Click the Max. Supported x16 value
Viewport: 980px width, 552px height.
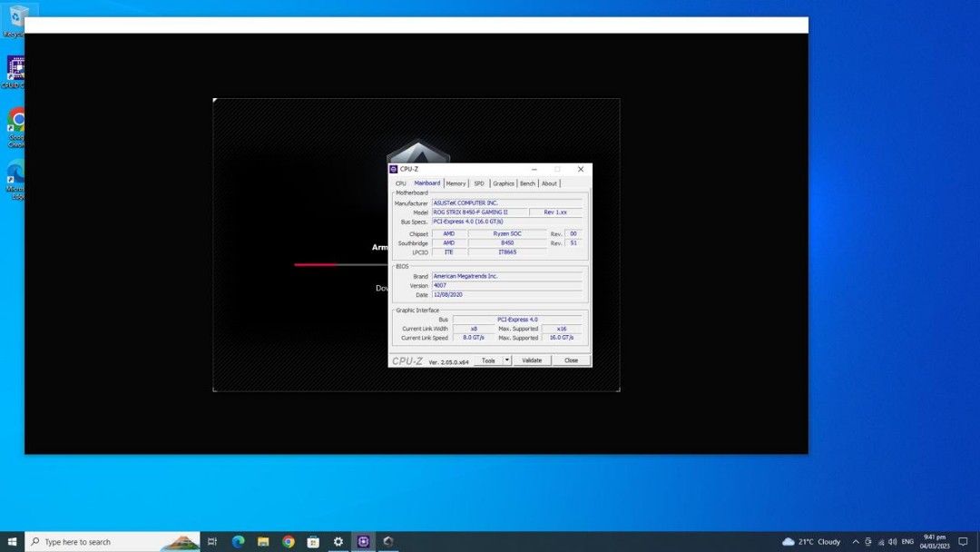pyautogui.click(x=562, y=328)
